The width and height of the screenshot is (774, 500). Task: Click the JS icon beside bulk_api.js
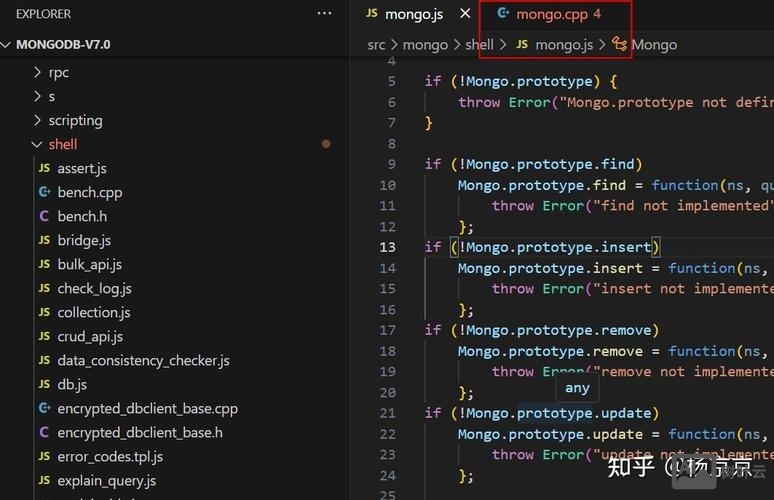click(x=44, y=264)
